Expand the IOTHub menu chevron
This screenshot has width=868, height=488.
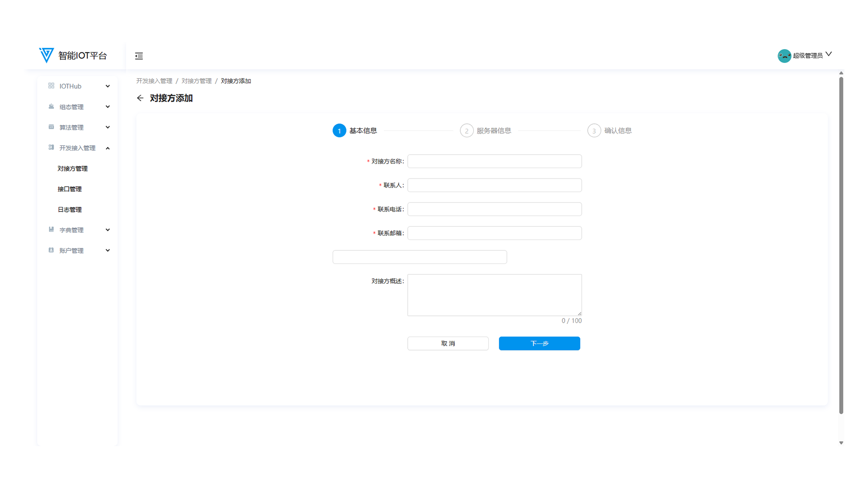click(x=108, y=86)
